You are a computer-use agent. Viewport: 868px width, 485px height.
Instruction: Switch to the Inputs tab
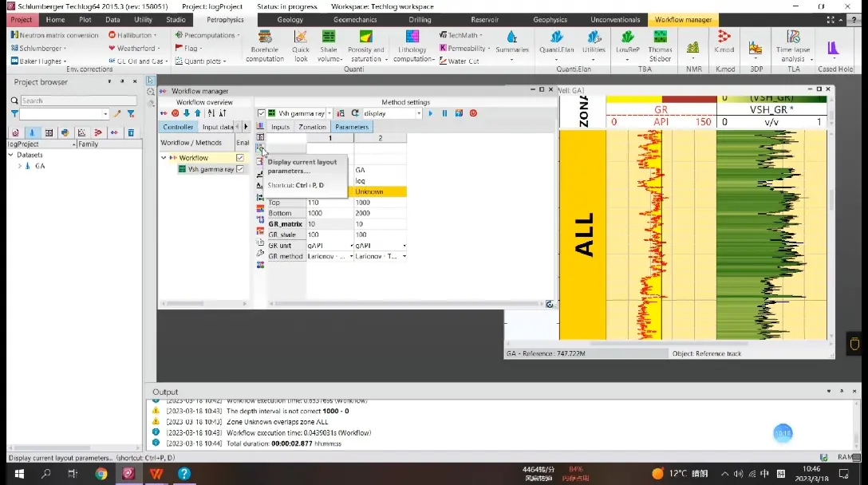[280, 127]
